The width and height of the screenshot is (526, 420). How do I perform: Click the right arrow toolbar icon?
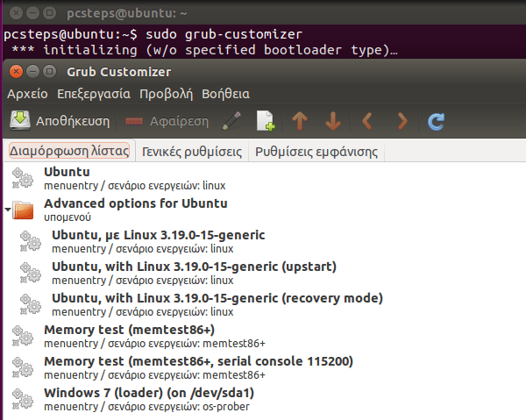click(402, 121)
